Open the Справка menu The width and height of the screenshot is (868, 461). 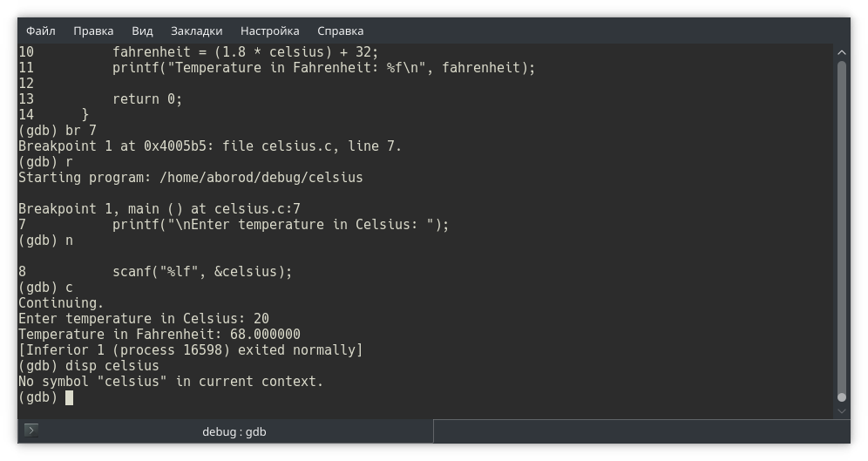point(341,31)
